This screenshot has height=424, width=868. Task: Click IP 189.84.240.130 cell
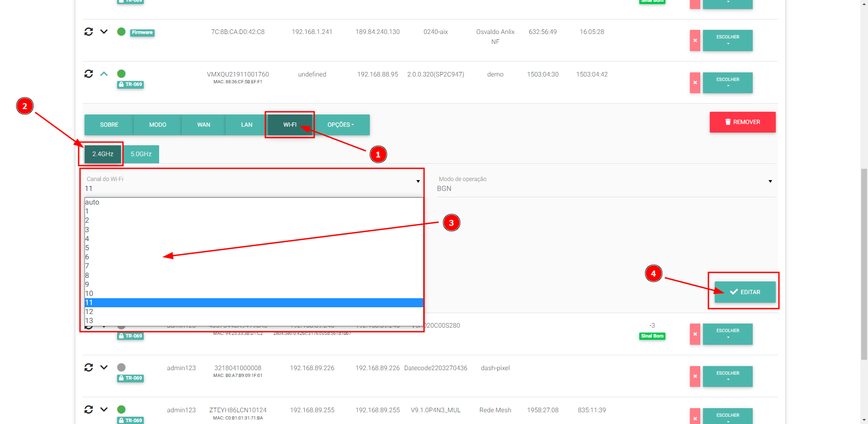(377, 32)
